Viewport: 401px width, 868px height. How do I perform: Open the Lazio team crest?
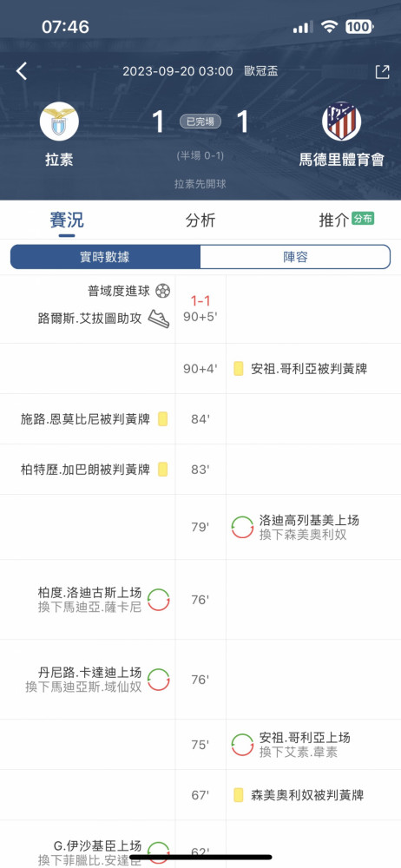click(59, 122)
